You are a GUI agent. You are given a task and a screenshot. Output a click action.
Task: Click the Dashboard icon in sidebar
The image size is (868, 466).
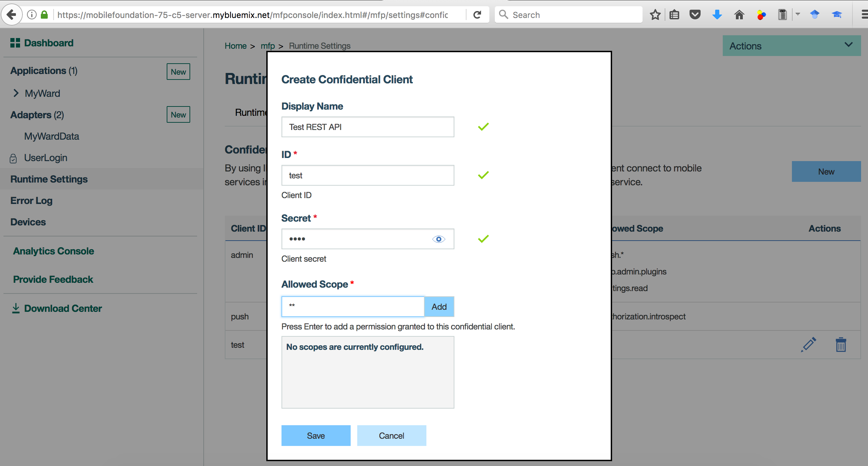click(x=14, y=43)
